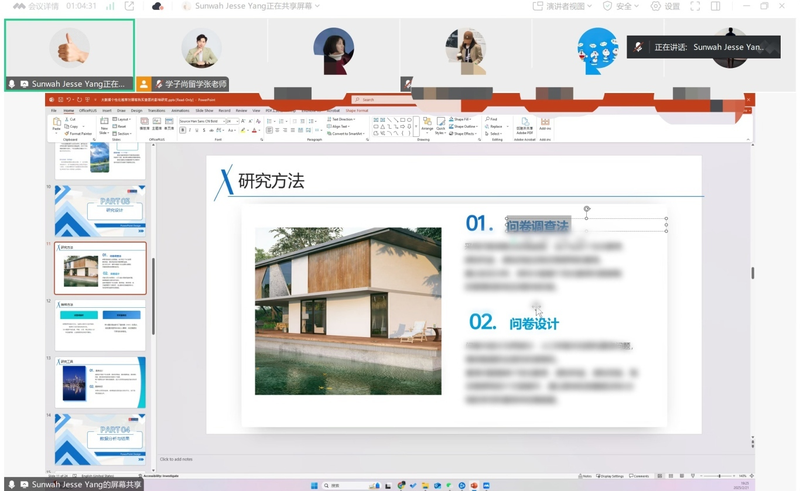Click the Quick Styles button
800x491 pixels.
point(440,126)
